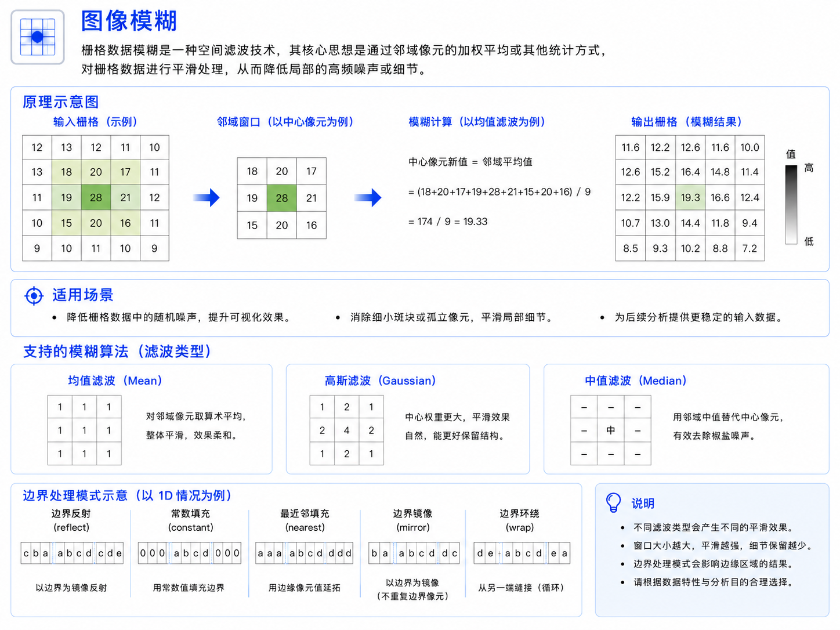This screenshot has height=630, width=840.
Task: Click the description 用邻域中值替代中心像元
Action: point(728,417)
